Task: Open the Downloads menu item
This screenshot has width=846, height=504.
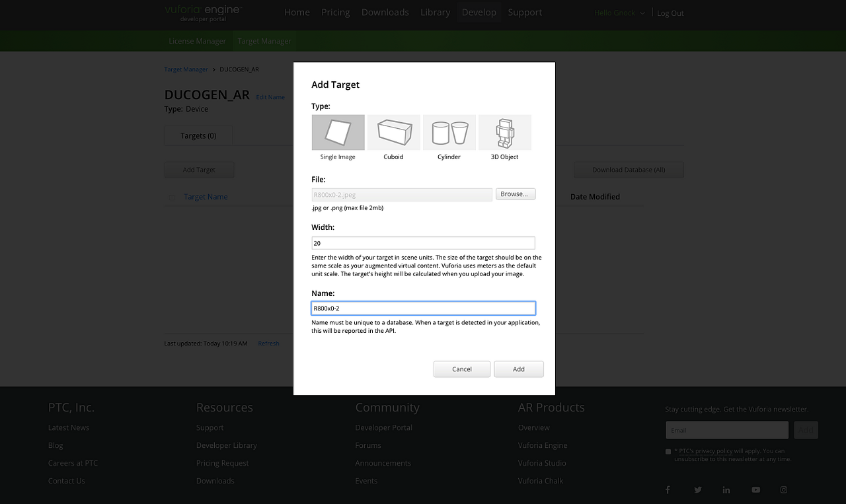Action: pyautogui.click(x=385, y=13)
